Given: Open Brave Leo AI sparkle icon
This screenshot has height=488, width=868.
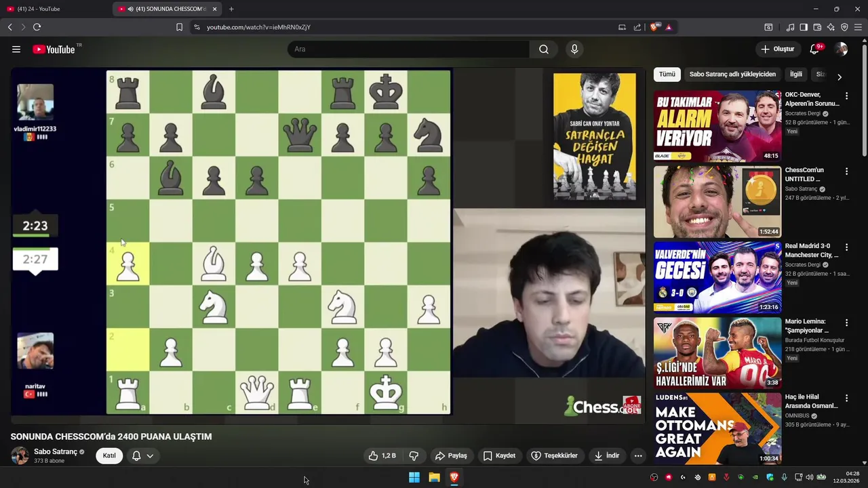Looking at the screenshot, I should click(831, 27).
